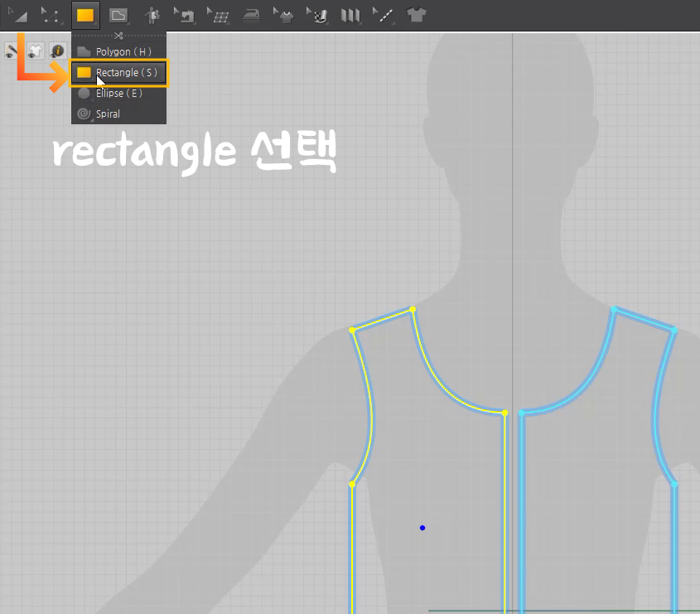
Task: Select the avatar figure tool icon
Action: point(152,16)
